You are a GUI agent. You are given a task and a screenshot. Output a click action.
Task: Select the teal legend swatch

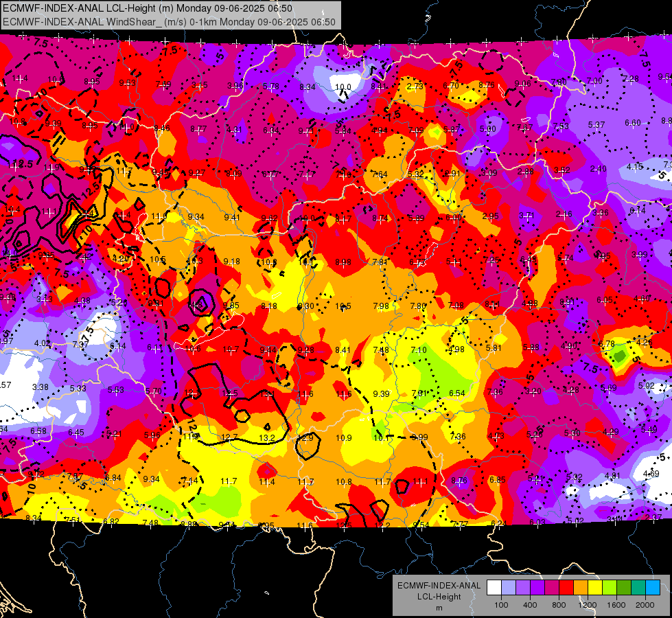pyautogui.click(x=638, y=588)
